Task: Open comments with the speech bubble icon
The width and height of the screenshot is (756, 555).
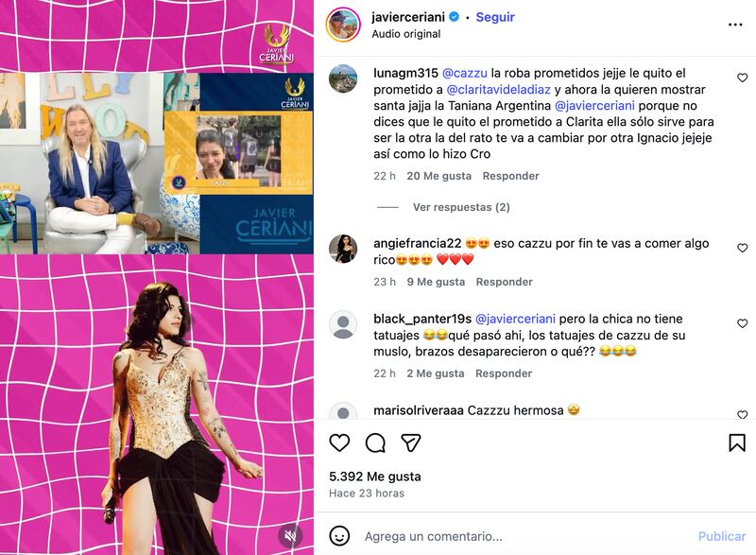Action: coord(375,442)
